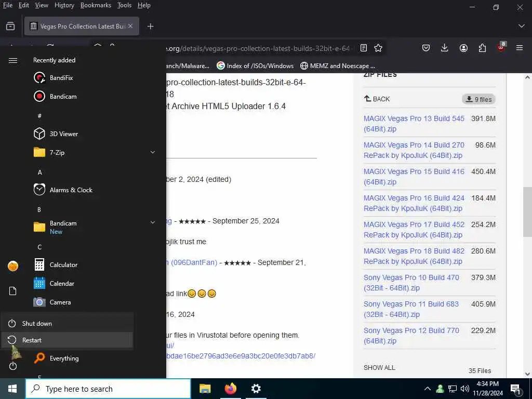
Task: Open Firefox account icon
Action: pyautogui.click(x=463, y=48)
